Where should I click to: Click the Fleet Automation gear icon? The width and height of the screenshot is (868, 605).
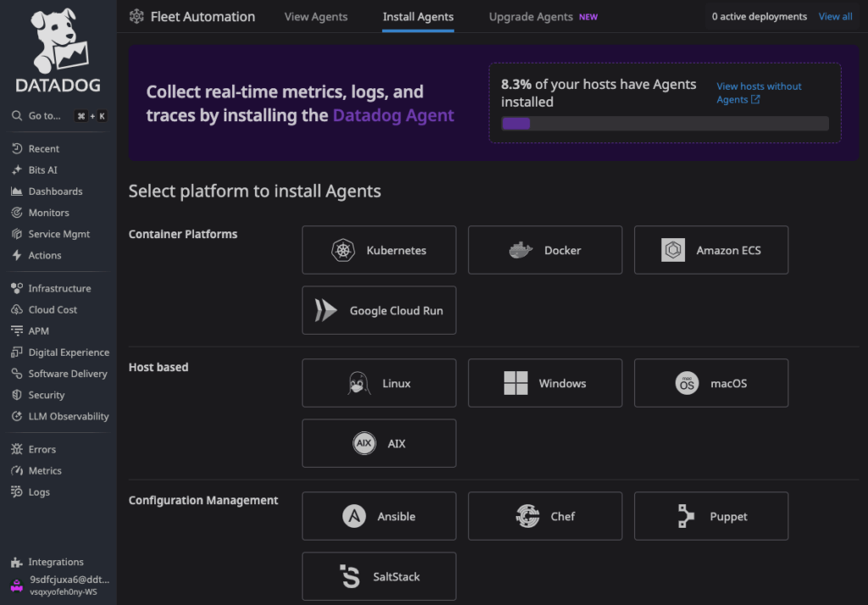(x=136, y=16)
